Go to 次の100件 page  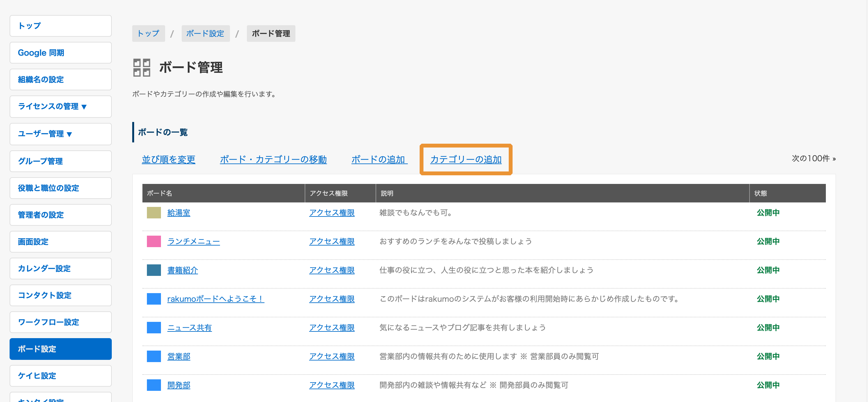point(814,158)
